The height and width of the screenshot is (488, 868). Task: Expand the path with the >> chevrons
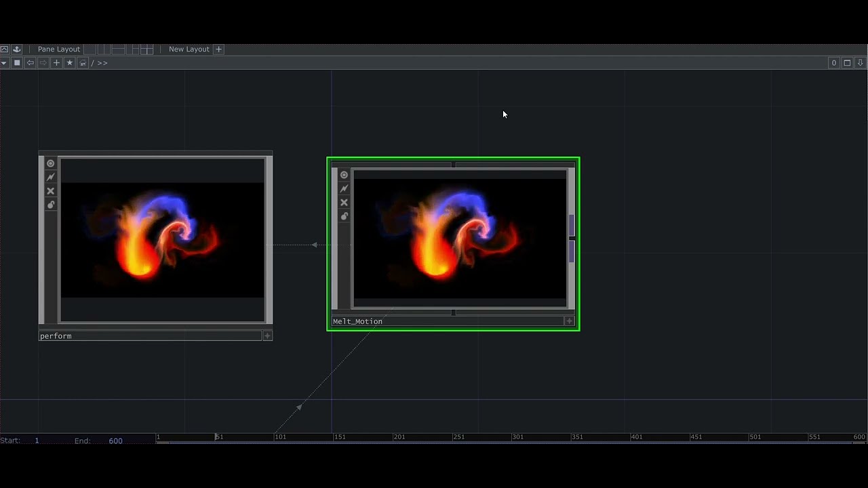coord(102,63)
